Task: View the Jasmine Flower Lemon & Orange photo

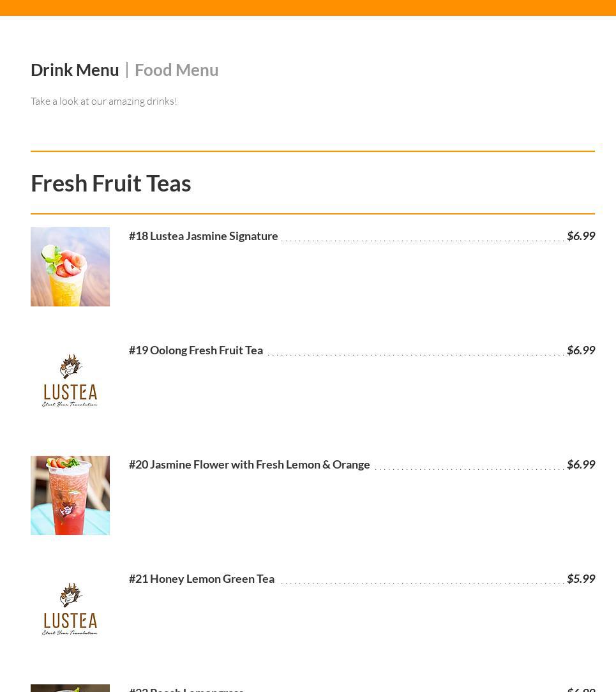Action: click(x=70, y=495)
